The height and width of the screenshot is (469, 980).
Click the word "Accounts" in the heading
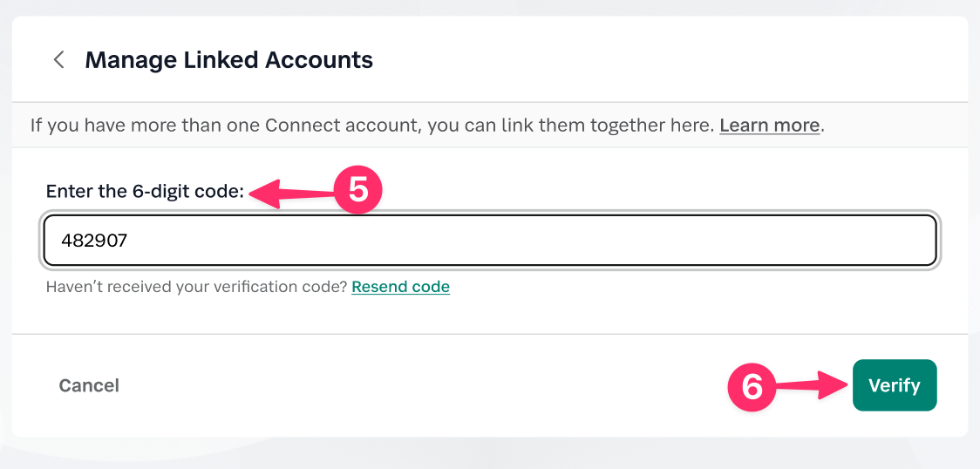[318, 60]
